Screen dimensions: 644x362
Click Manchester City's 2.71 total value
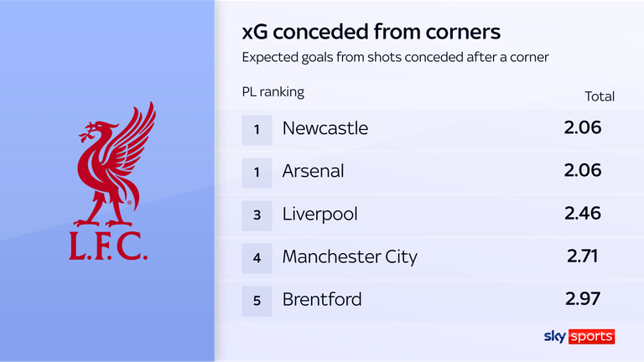point(584,256)
